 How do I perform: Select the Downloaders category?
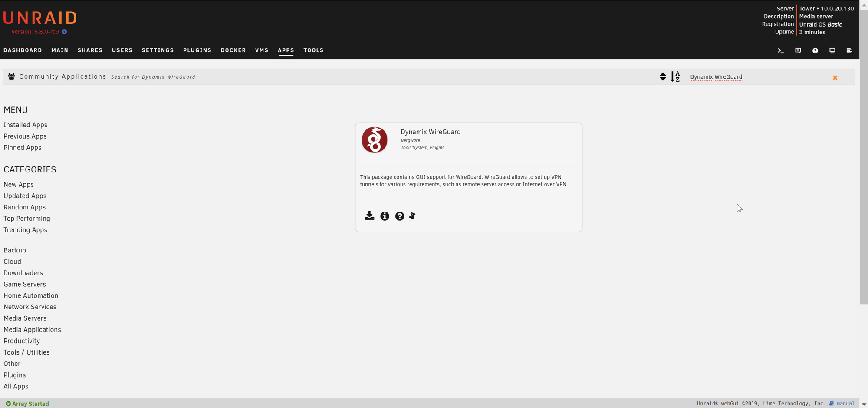[x=23, y=272]
